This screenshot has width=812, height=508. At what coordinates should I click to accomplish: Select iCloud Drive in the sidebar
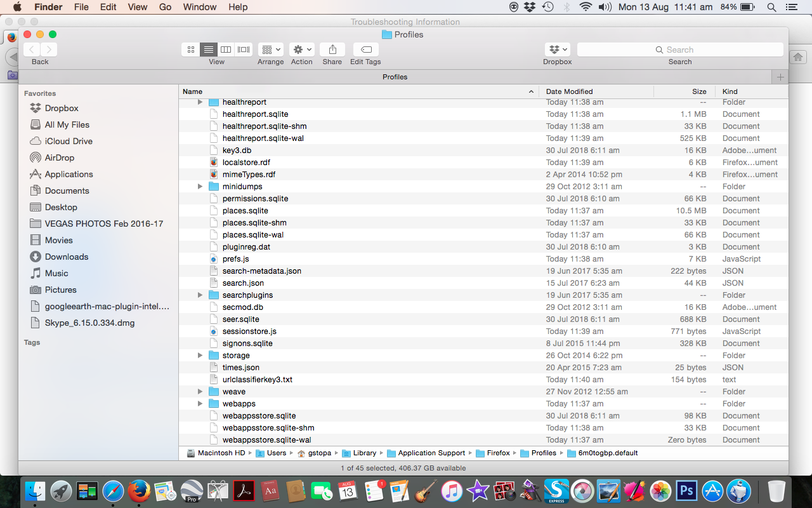(x=69, y=141)
